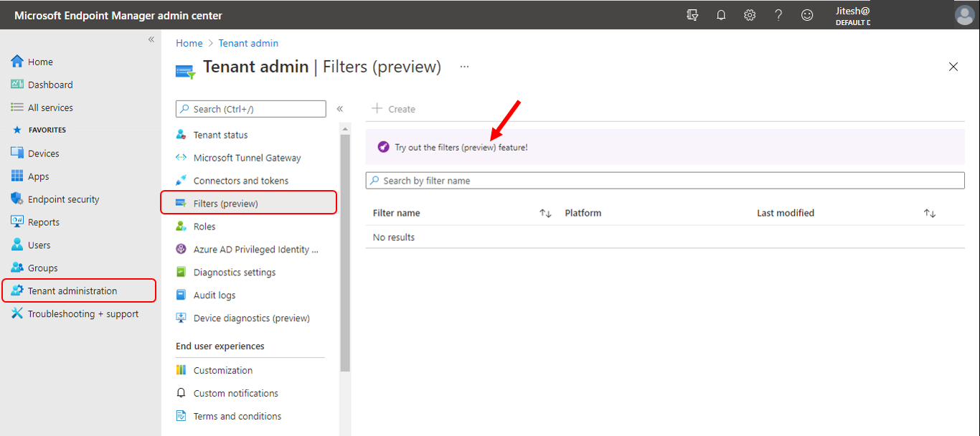Screen dimensions: 980x436
Task: Click the Dashboard icon in sidebar
Action: point(17,85)
